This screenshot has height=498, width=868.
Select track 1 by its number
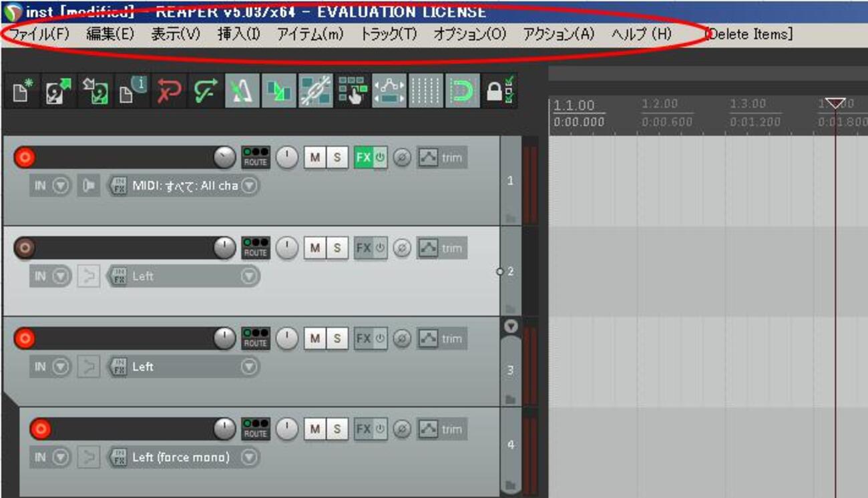pyautogui.click(x=511, y=181)
